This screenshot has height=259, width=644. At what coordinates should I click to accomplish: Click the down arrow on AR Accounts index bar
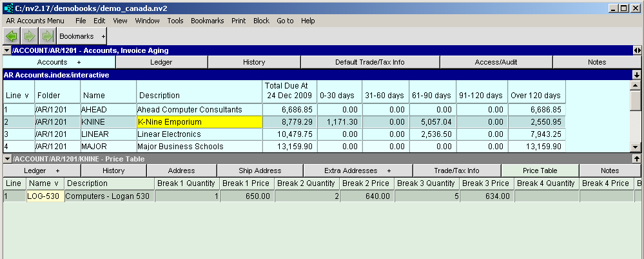tap(636, 75)
